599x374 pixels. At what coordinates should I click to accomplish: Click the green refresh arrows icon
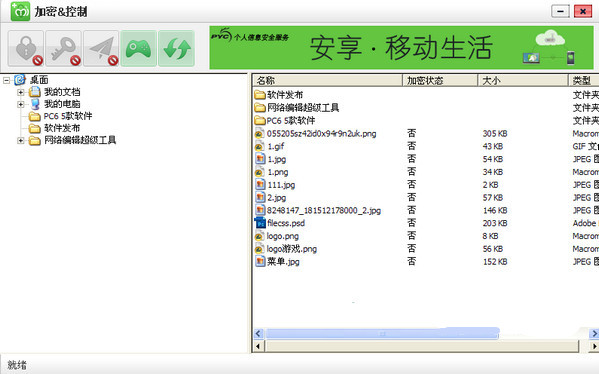tap(176, 49)
